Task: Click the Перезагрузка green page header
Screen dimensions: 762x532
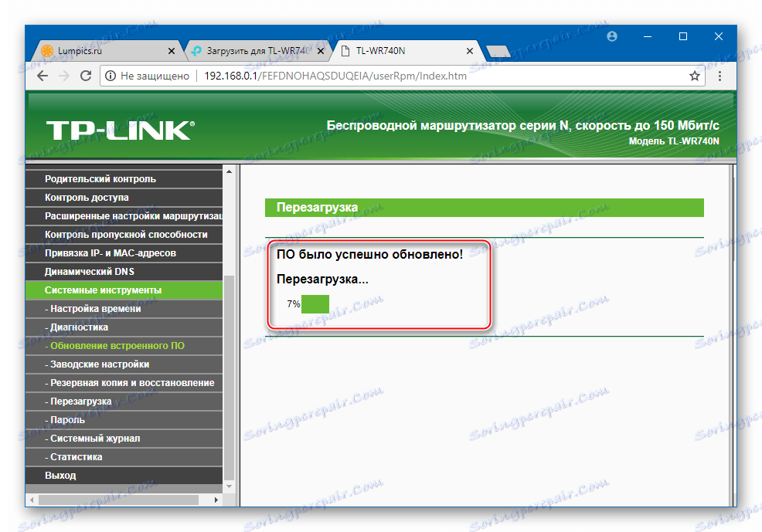Action: [484, 208]
